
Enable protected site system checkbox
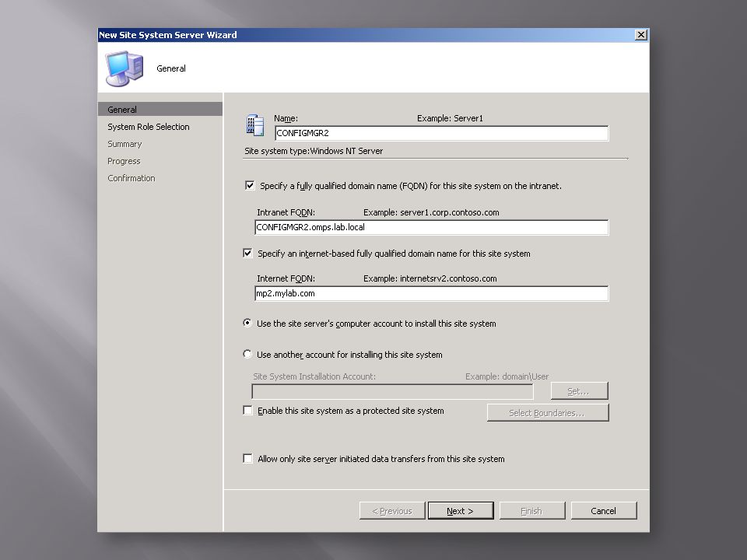point(247,410)
